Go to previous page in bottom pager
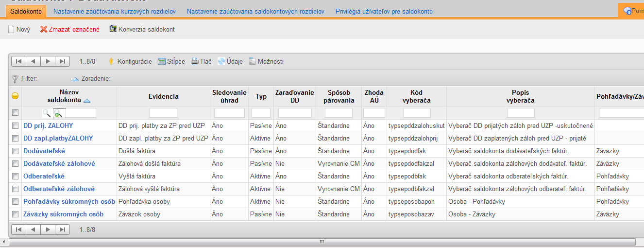644x248 pixels. (33, 229)
